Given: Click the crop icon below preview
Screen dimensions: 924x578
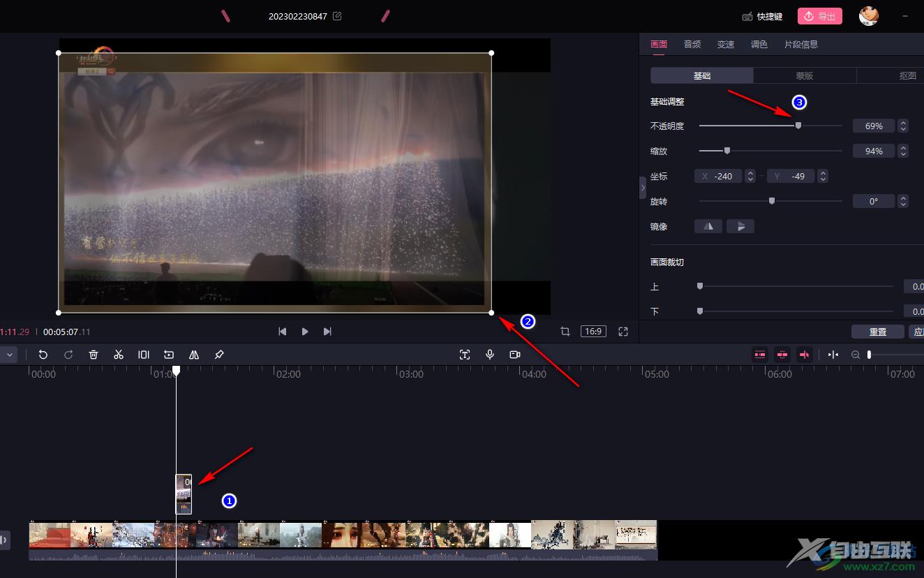Looking at the screenshot, I should click(x=565, y=332).
